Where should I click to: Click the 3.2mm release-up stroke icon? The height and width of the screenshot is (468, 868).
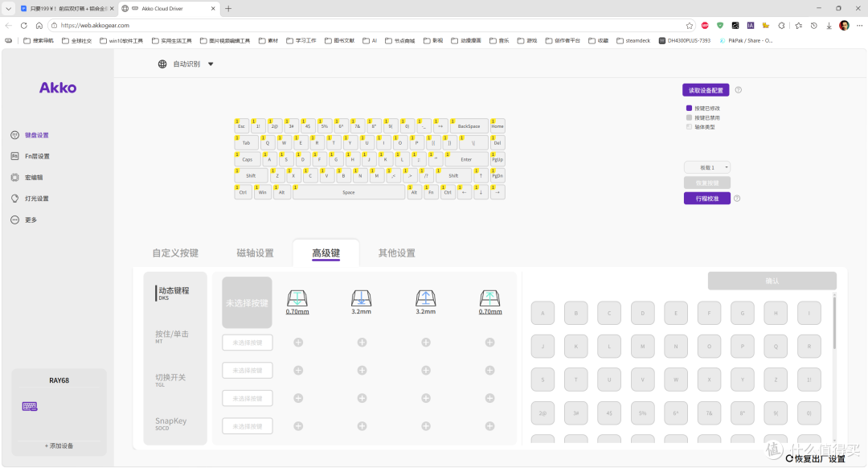(x=426, y=298)
